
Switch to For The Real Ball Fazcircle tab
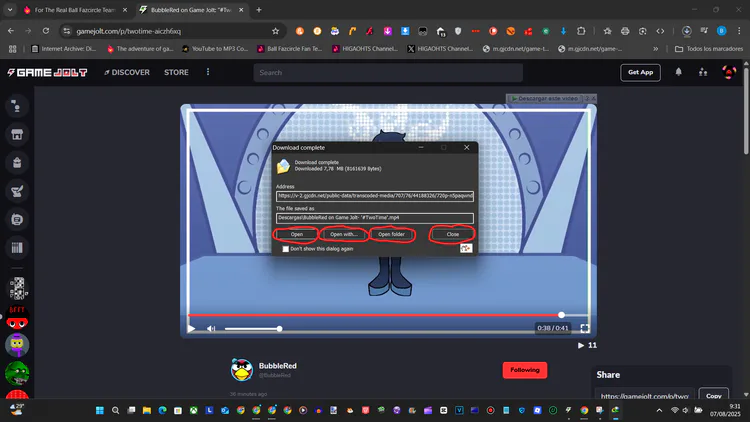(x=75, y=10)
